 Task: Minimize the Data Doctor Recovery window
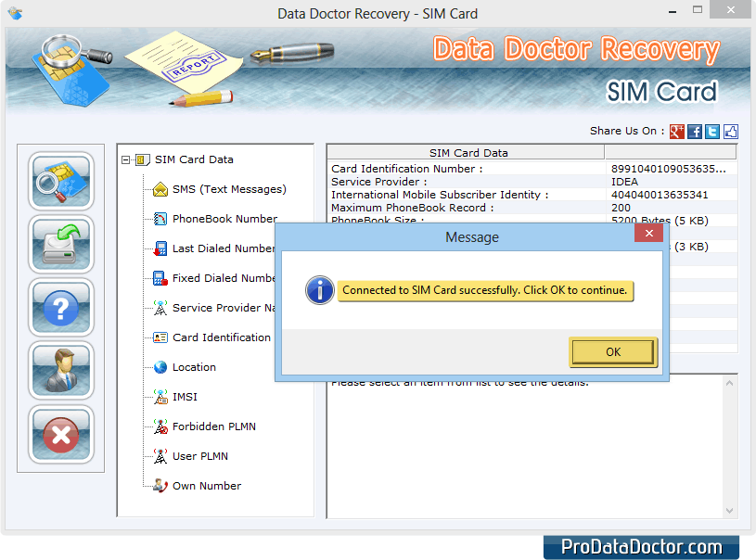673,10
